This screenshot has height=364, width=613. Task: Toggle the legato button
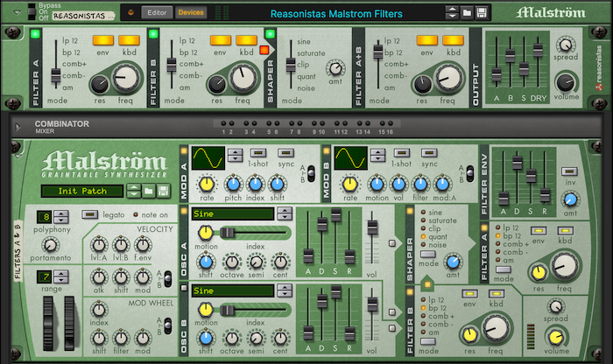click(x=89, y=214)
